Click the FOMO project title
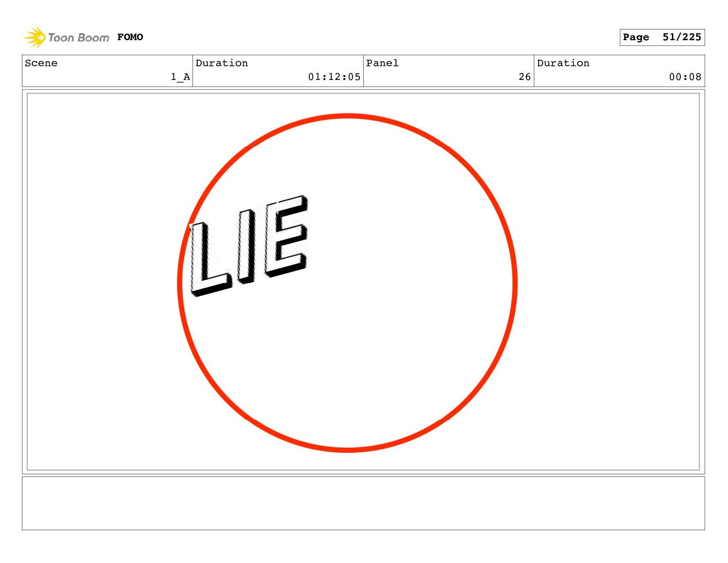This screenshot has height=563, width=728. 130,37
